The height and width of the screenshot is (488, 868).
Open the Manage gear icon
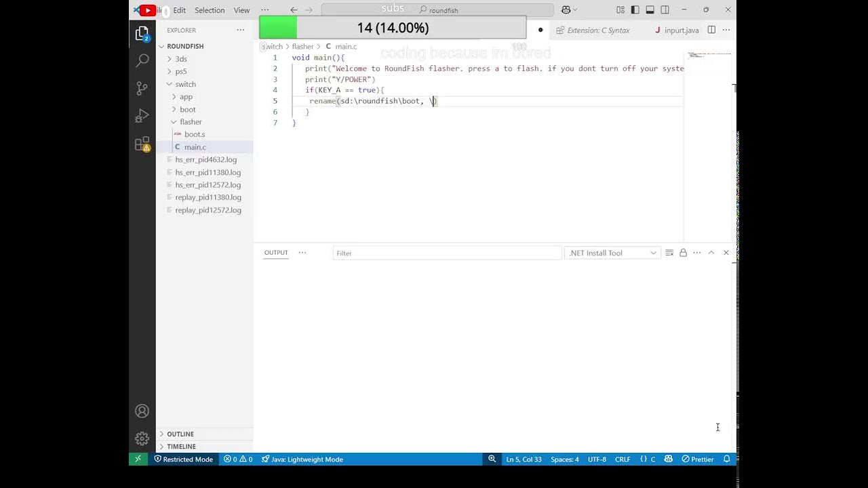[x=142, y=439]
